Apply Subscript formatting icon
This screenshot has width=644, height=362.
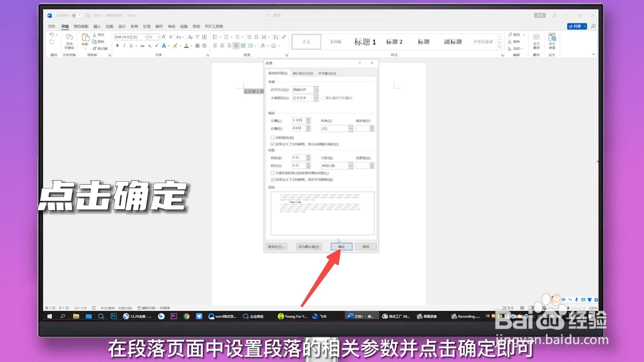point(150,46)
